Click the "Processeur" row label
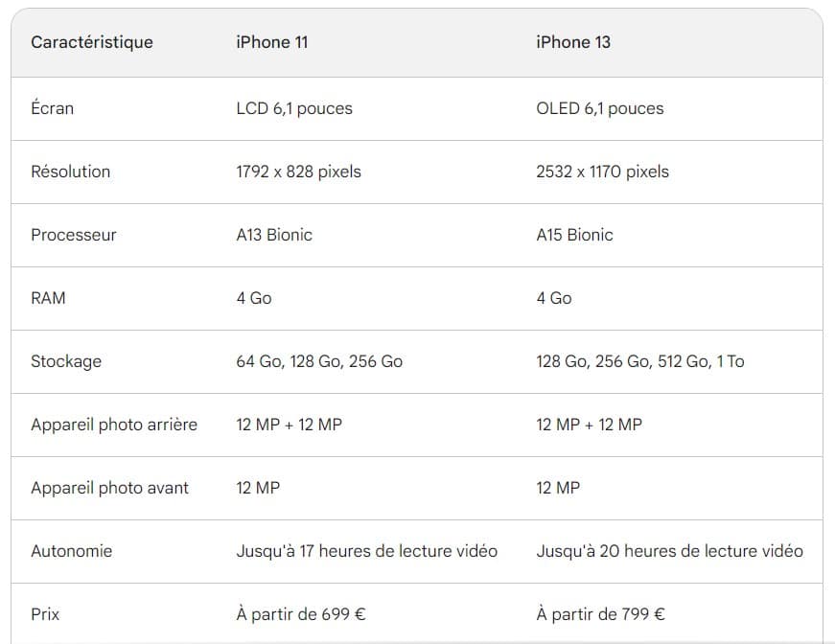Viewport: 835px width, 644px height. pyautogui.click(x=74, y=235)
